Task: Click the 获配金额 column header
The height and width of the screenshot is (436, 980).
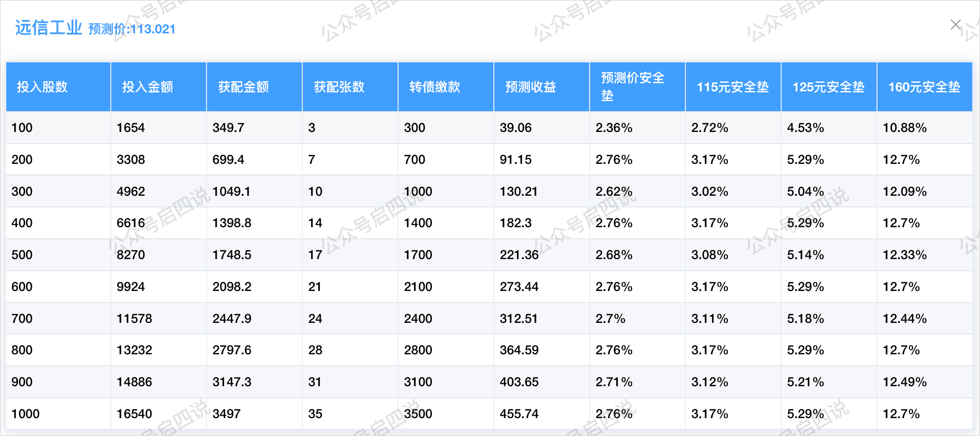Action: pyautogui.click(x=243, y=87)
